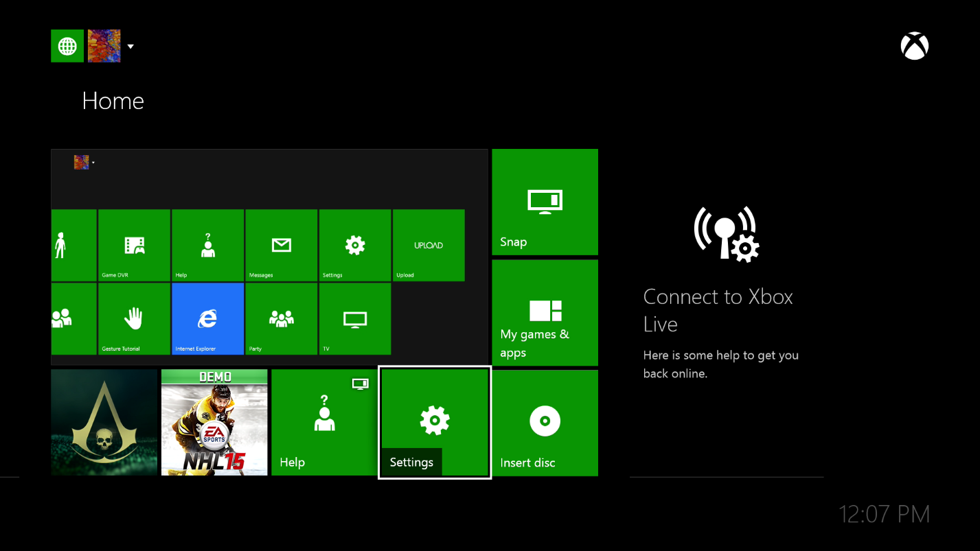Open the small Help tile in preview
The height and width of the screenshot is (551, 980).
(208, 246)
